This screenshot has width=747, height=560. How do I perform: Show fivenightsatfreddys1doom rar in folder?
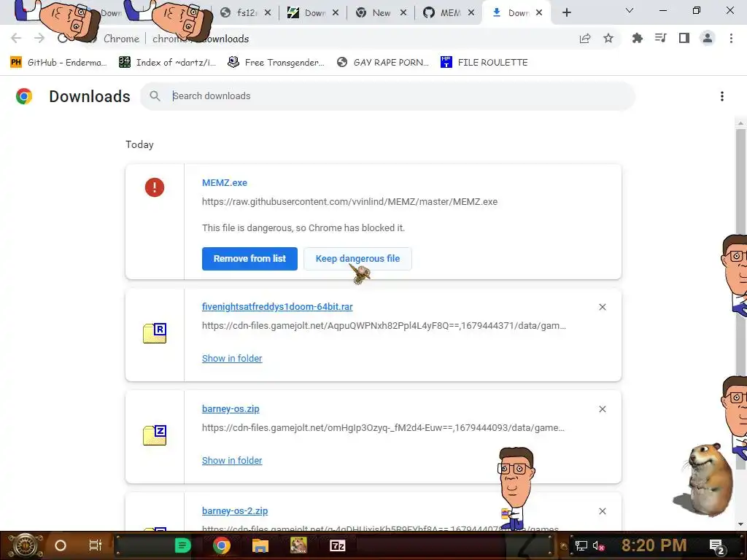pyautogui.click(x=232, y=359)
